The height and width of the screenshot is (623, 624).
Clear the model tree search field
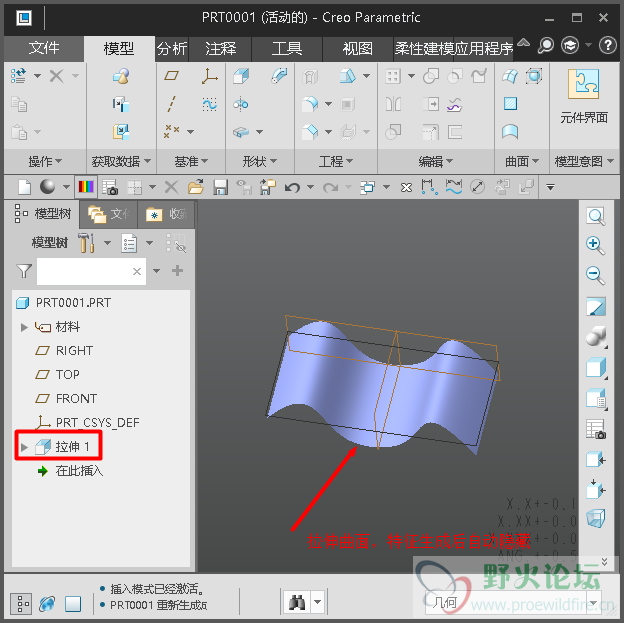coord(137,271)
